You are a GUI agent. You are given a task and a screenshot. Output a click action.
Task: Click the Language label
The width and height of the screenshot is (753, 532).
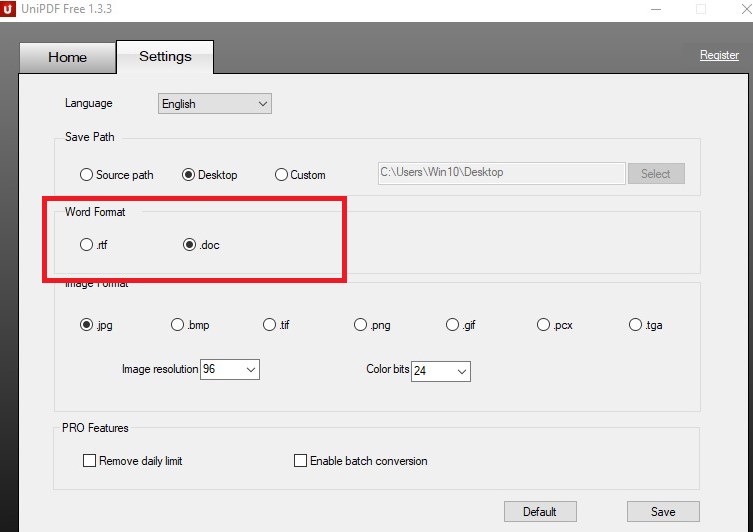(89, 103)
